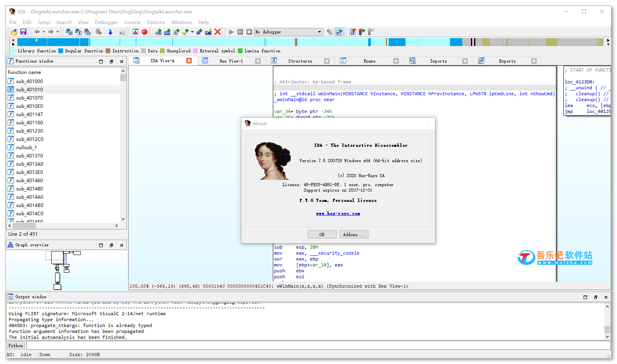Click the letter-A-with-plus toolbar icon
Viewport: 617px width, 364px height.
[x=176, y=32]
